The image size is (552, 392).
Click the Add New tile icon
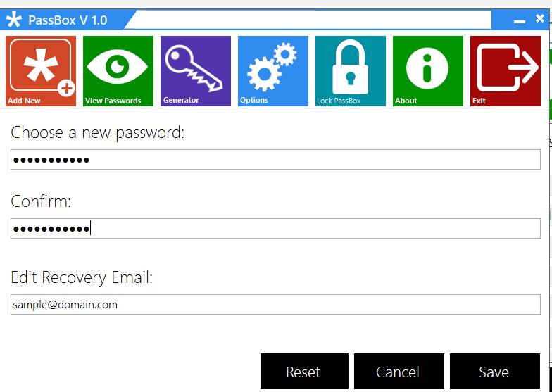(41, 70)
